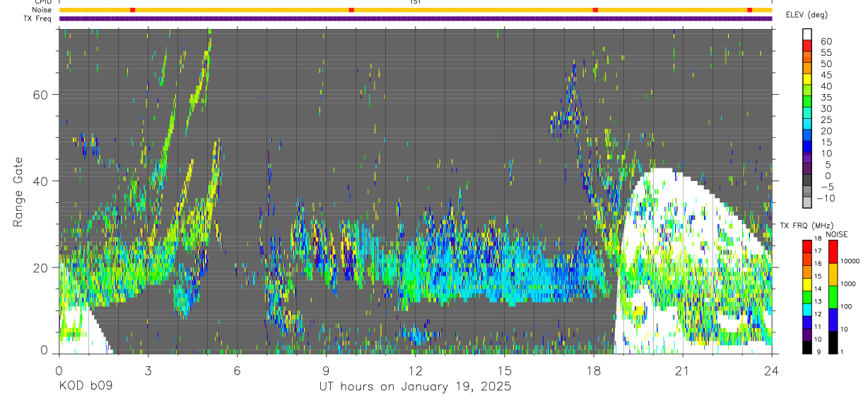
Task: Select the green swatch between 100 and 1000 on NOISE scale
Action: (x=832, y=296)
